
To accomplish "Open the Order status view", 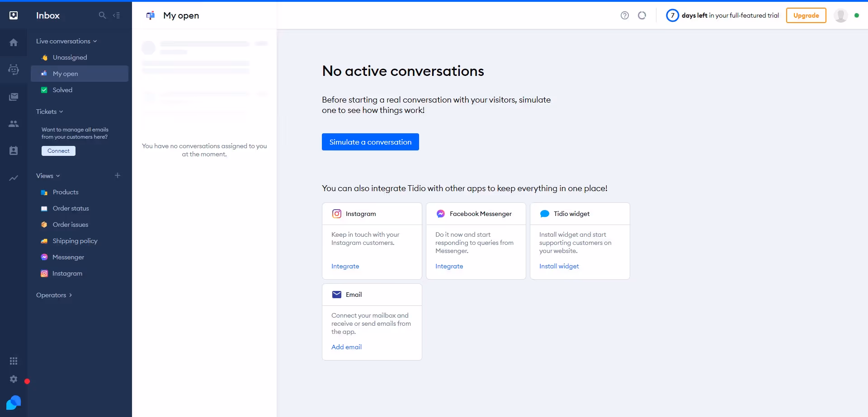I will pos(80,208).
